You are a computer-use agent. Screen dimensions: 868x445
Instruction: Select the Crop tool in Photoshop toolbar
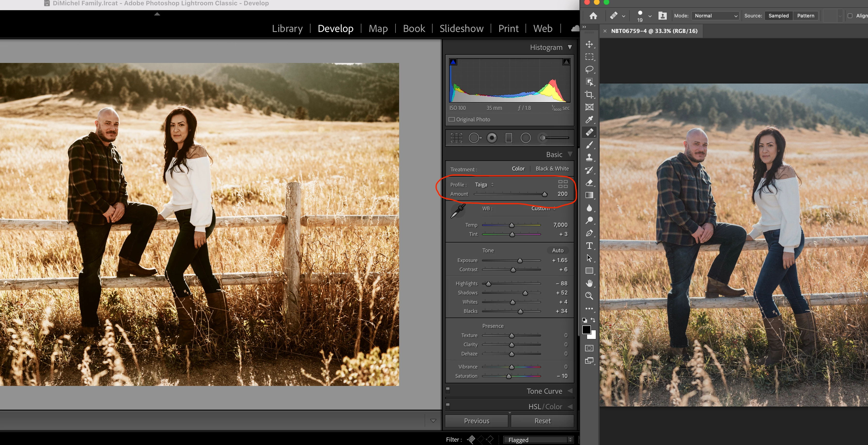tap(589, 95)
